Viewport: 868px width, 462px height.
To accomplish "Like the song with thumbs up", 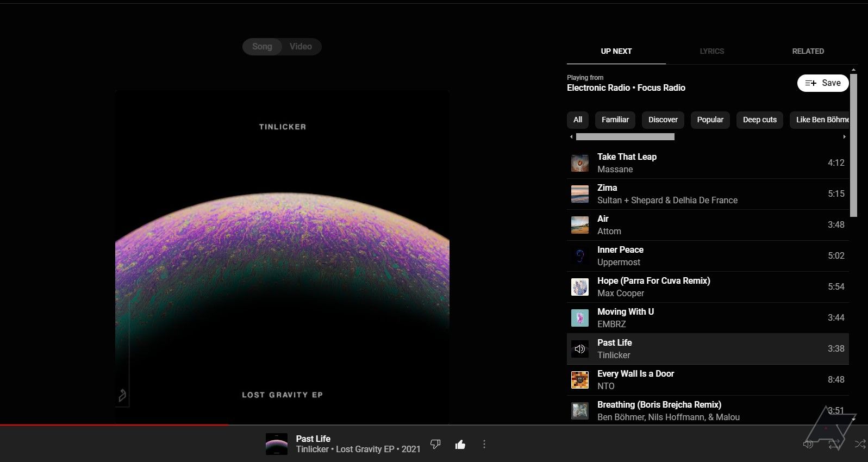I will tap(460, 445).
